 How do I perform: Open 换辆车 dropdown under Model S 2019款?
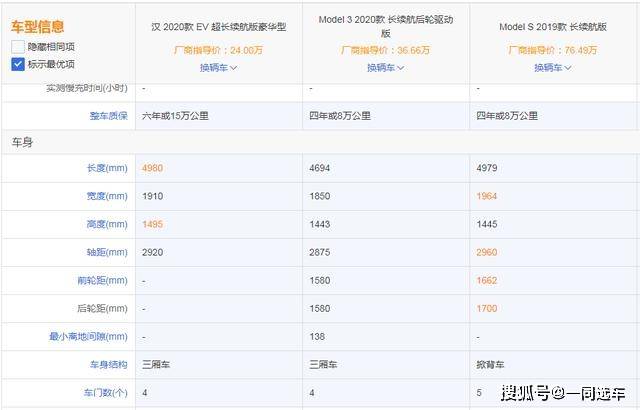tap(552, 68)
